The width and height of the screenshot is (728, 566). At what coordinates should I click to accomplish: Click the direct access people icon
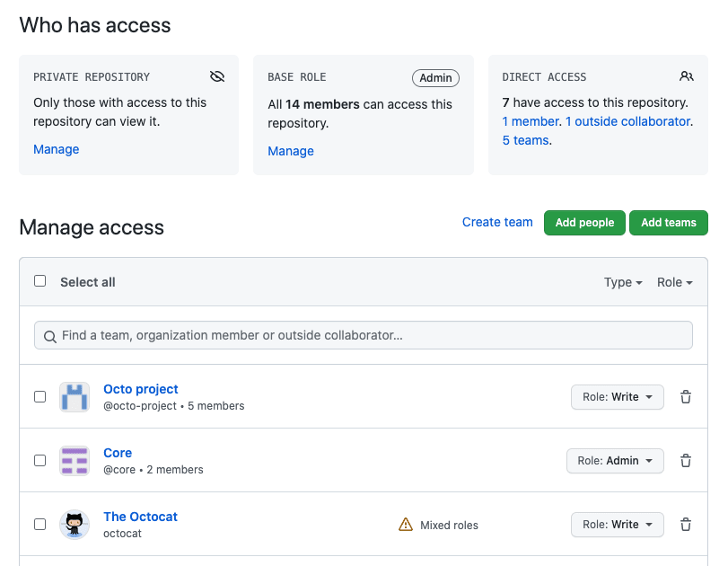687,76
